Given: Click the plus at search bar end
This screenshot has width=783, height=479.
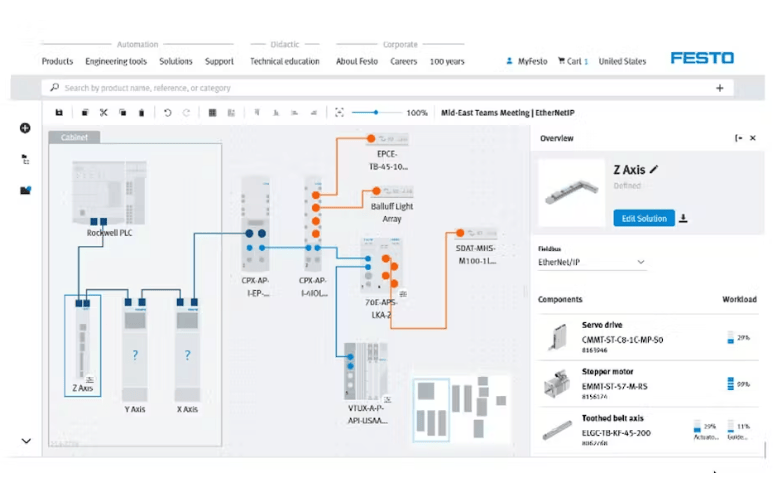Looking at the screenshot, I should [x=720, y=88].
